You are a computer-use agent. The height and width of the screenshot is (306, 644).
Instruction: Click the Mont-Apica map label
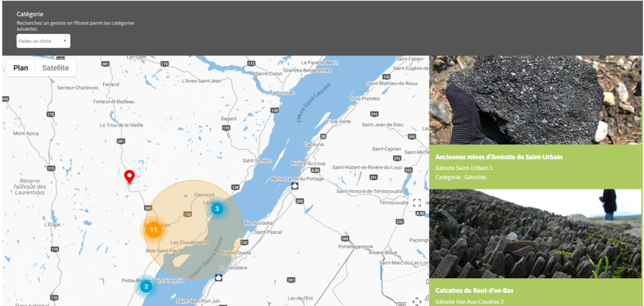(x=25, y=133)
